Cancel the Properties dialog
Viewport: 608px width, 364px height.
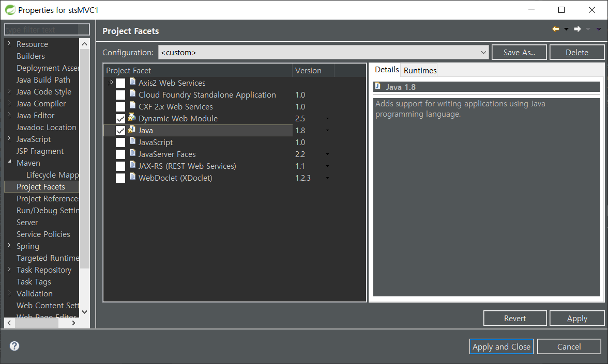click(x=569, y=346)
